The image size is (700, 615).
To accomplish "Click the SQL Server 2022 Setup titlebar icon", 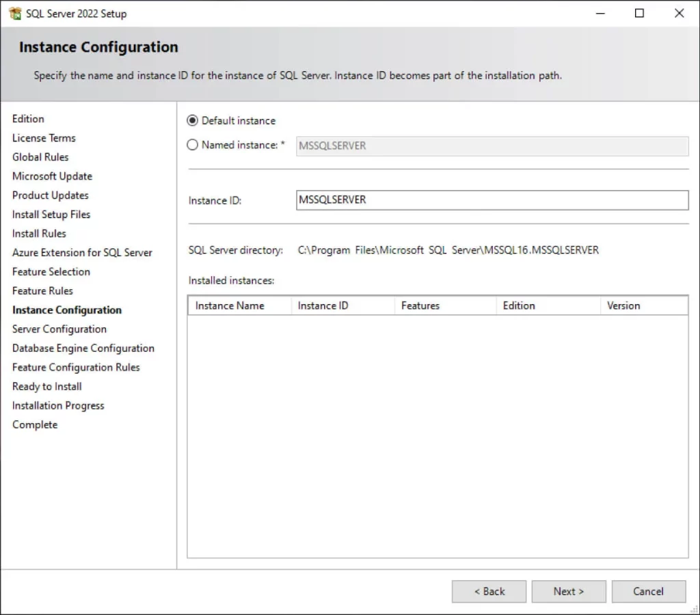I will 14,13.
